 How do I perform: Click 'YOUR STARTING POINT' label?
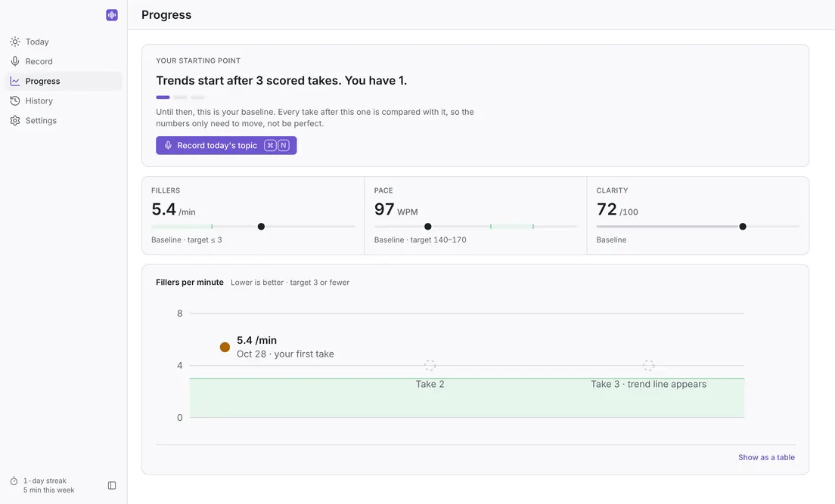tap(198, 60)
